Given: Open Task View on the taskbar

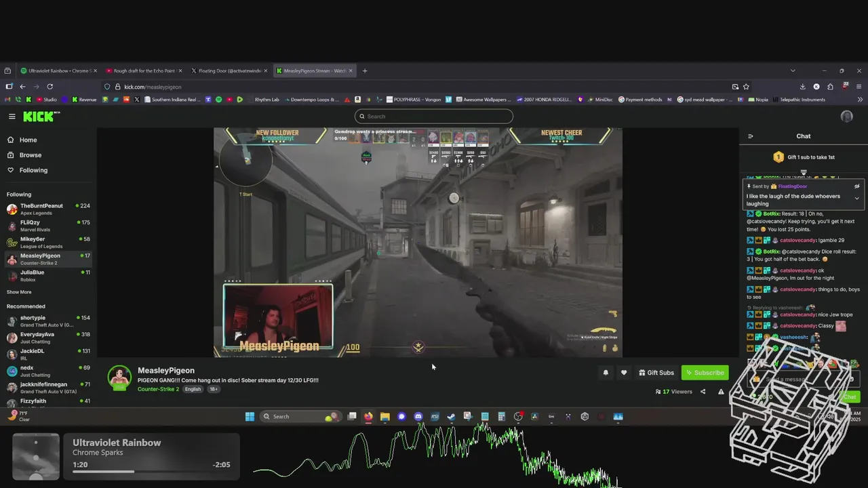Looking at the screenshot, I should coord(351,416).
